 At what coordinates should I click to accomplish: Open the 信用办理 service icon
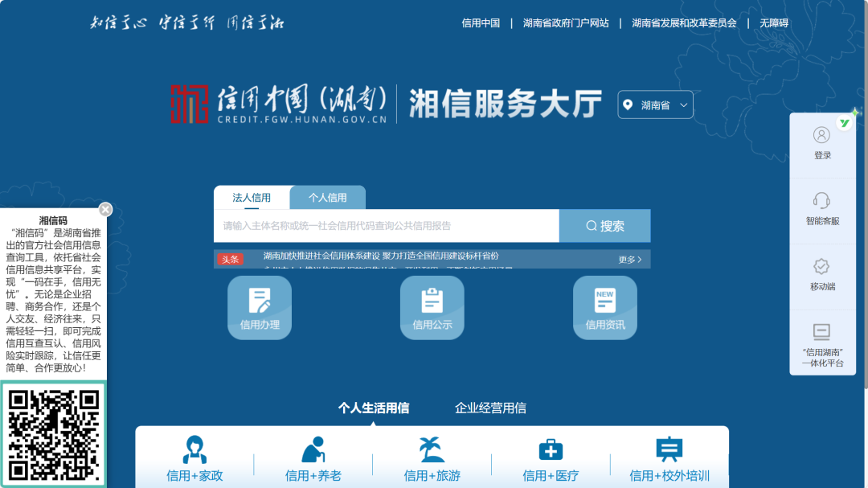coord(259,307)
